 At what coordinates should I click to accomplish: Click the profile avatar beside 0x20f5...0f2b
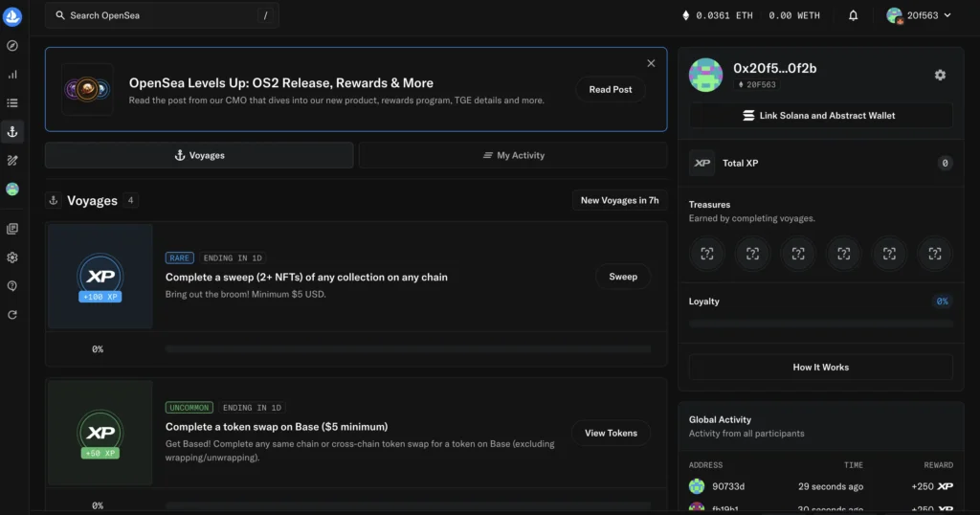click(x=705, y=75)
